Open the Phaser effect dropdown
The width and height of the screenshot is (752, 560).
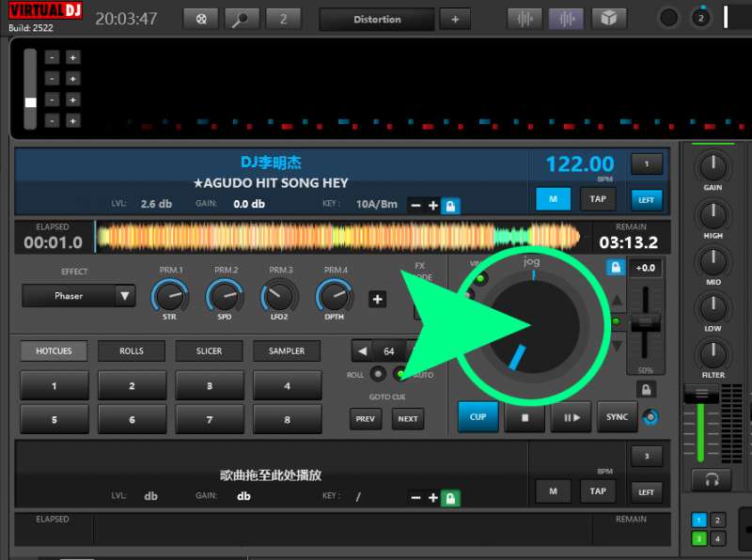[x=79, y=296]
